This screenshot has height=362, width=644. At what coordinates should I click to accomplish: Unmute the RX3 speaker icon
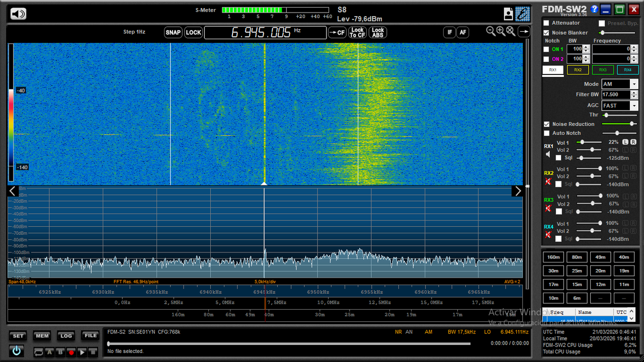pos(548,208)
